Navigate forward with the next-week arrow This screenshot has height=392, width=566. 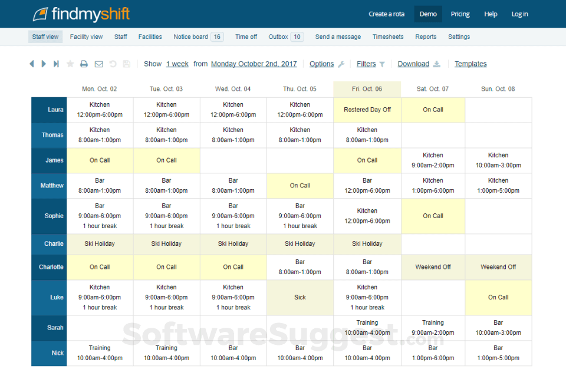(44, 64)
